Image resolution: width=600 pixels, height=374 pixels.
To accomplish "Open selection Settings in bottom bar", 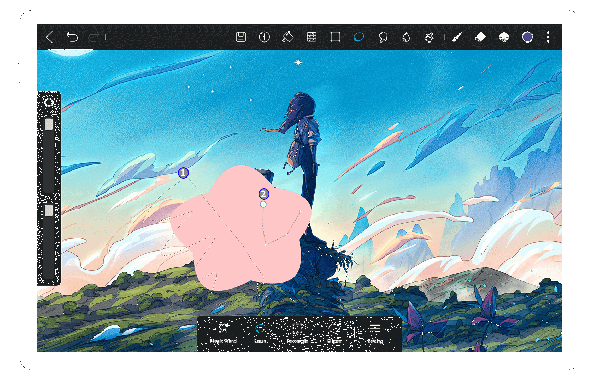I will (x=375, y=333).
